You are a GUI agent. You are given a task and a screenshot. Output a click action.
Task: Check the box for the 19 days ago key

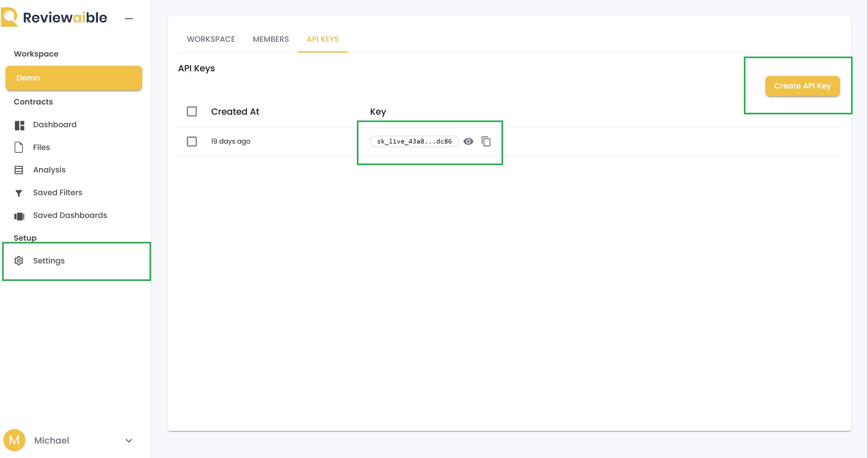click(192, 141)
